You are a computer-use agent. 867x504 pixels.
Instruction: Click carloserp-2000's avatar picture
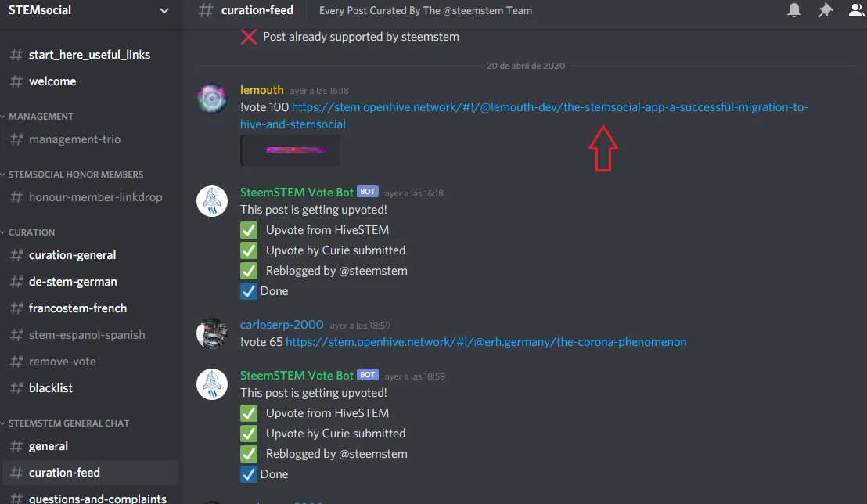click(x=212, y=333)
